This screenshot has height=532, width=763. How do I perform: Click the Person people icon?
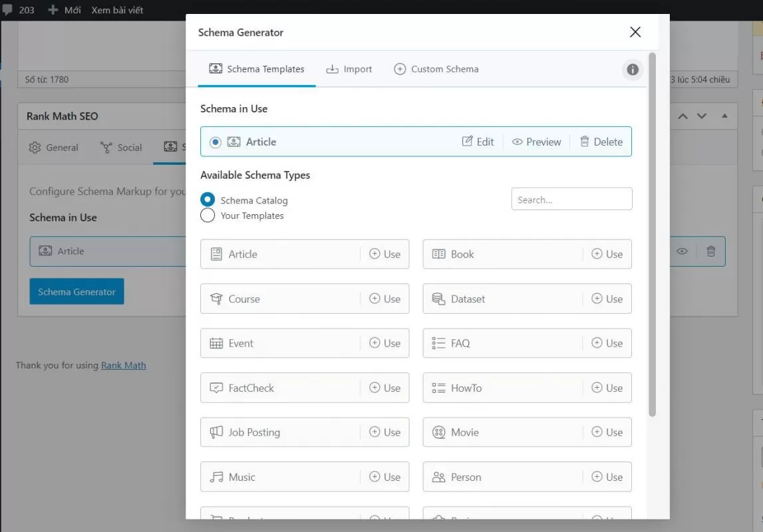pos(438,477)
